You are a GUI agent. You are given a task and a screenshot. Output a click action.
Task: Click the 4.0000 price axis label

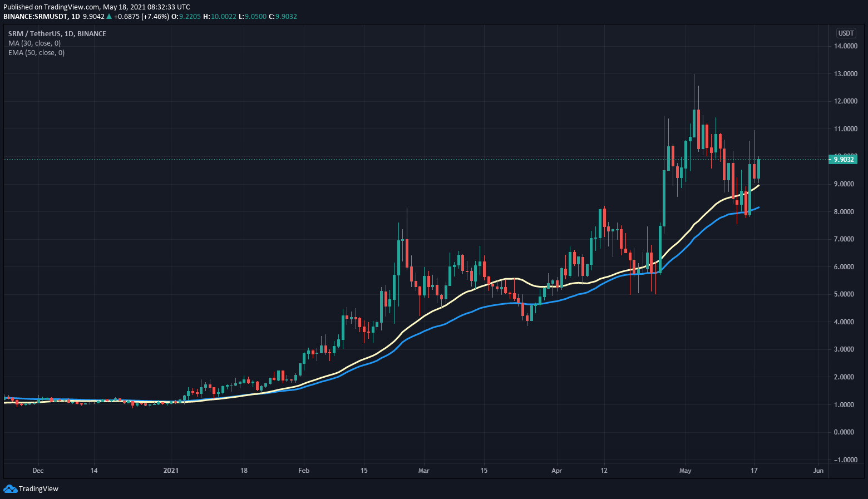click(x=845, y=322)
